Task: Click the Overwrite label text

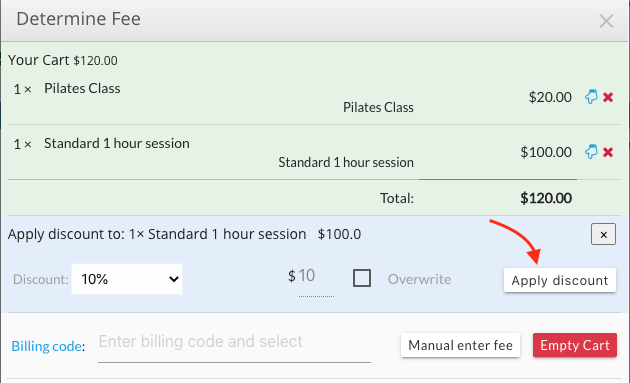Action: 419,279
